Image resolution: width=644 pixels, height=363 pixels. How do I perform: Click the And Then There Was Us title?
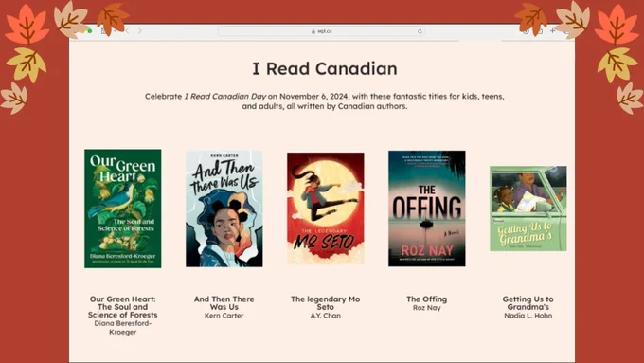[224, 303]
